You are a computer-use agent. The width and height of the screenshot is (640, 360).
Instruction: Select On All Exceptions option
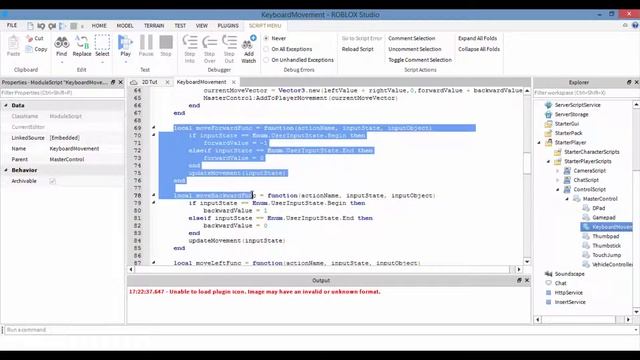tap(266, 49)
